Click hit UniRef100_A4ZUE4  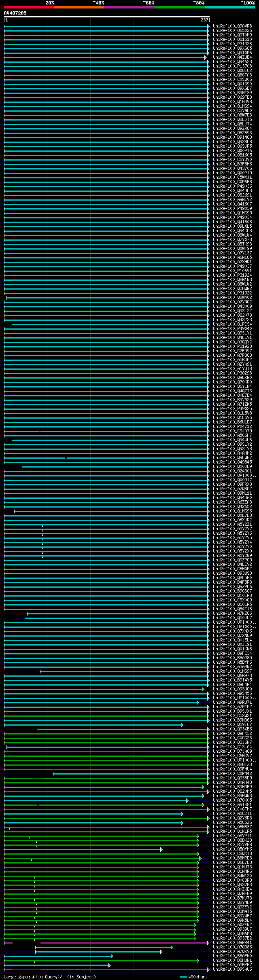pos(232,57)
